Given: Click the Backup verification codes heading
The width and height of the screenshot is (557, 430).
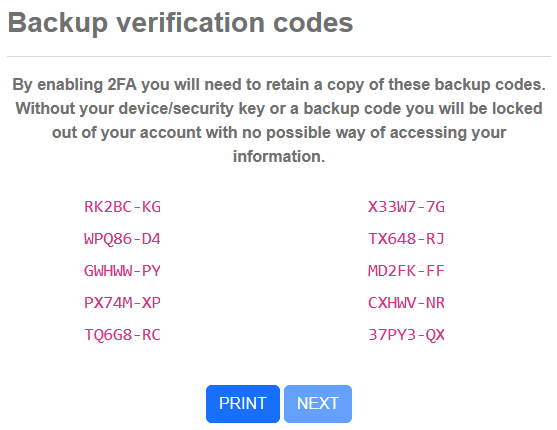Looking at the screenshot, I should click(180, 23).
